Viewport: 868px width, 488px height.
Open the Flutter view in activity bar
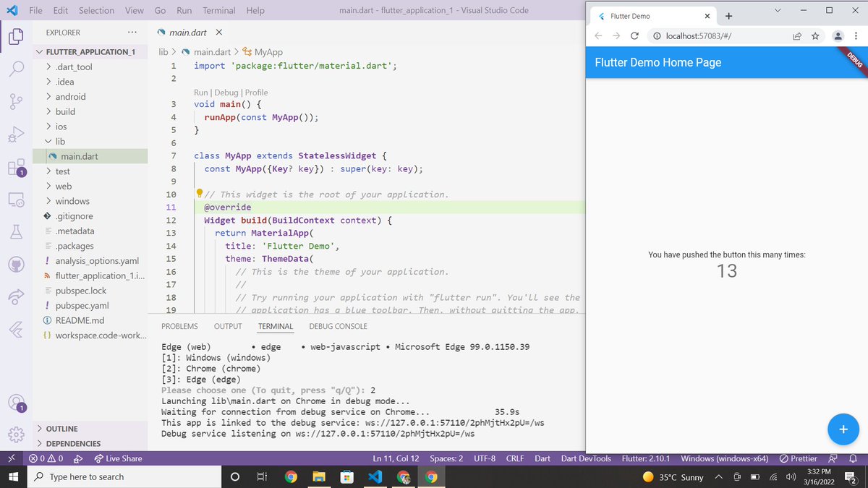(16, 329)
